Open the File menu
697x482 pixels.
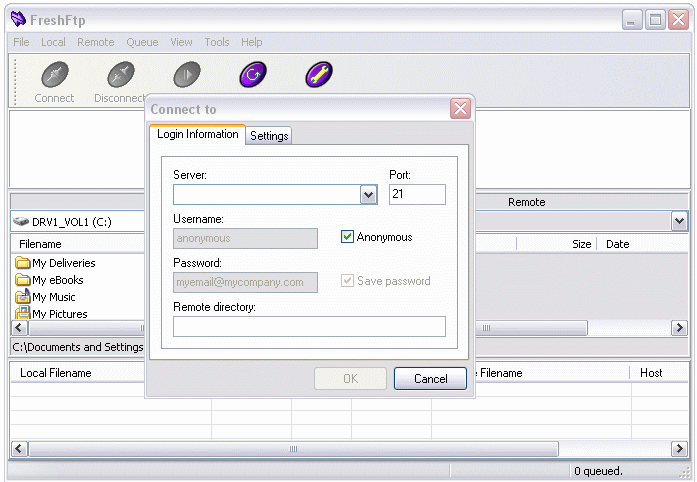tap(21, 42)
